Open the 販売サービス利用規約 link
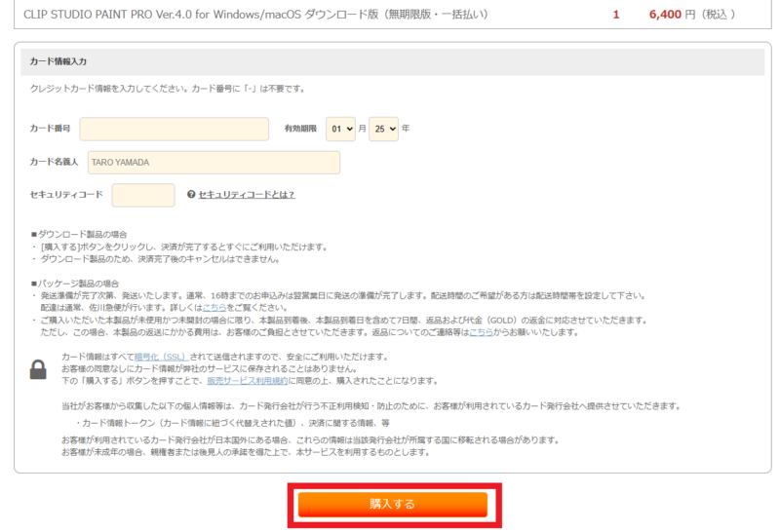This screenshot has height=532, width=780. click(x=248, y=381)
